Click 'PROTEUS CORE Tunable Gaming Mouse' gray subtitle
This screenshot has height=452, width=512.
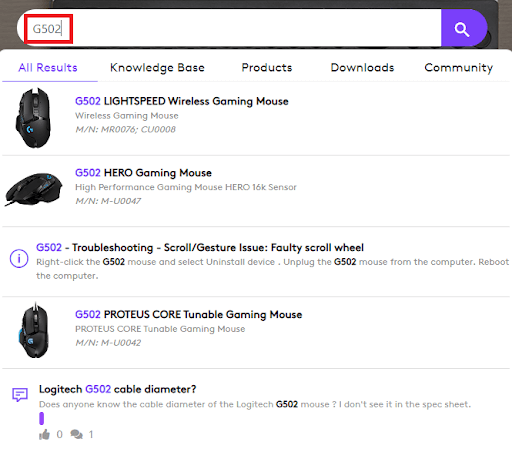tap(160, 329)
